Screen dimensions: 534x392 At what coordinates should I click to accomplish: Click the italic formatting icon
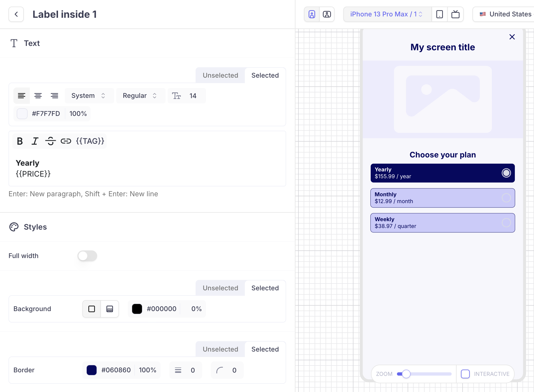tap(35, 141)
